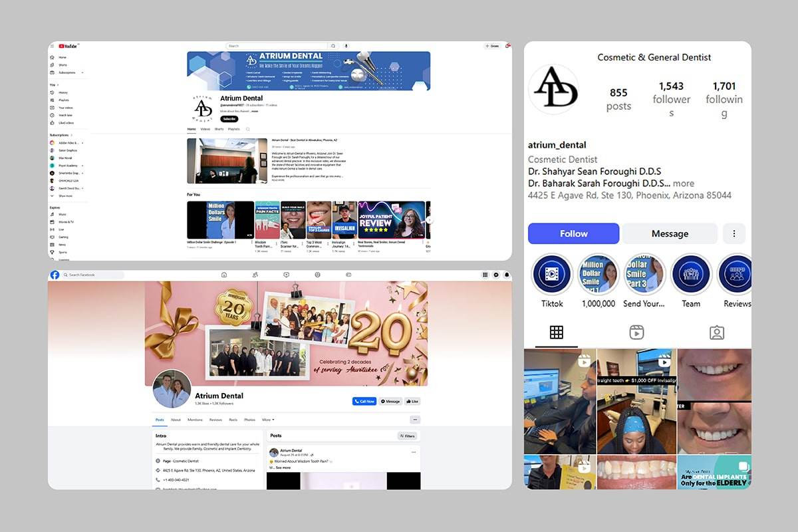Open Instagram three-dot options next to Message
The image size is (798, 532).
pos(734,233)
